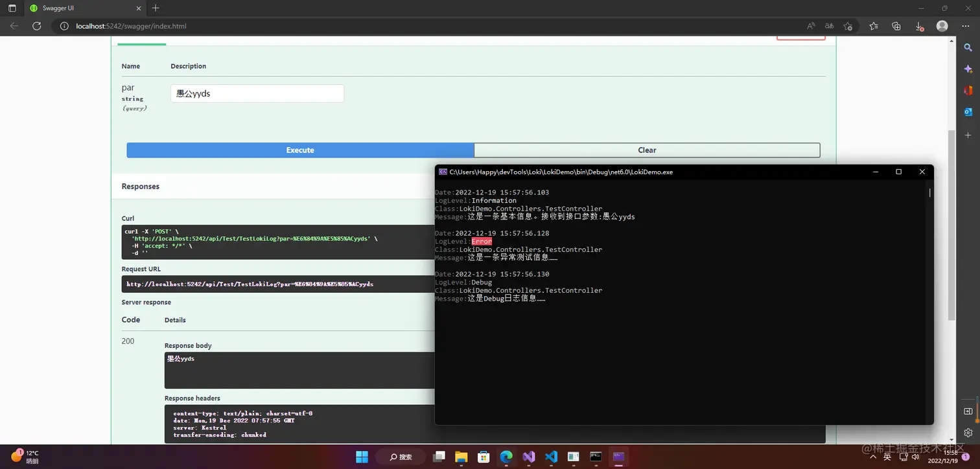Screen dimensions: 980x469
Task: Open the notification center badge
Action: point(965,457)
